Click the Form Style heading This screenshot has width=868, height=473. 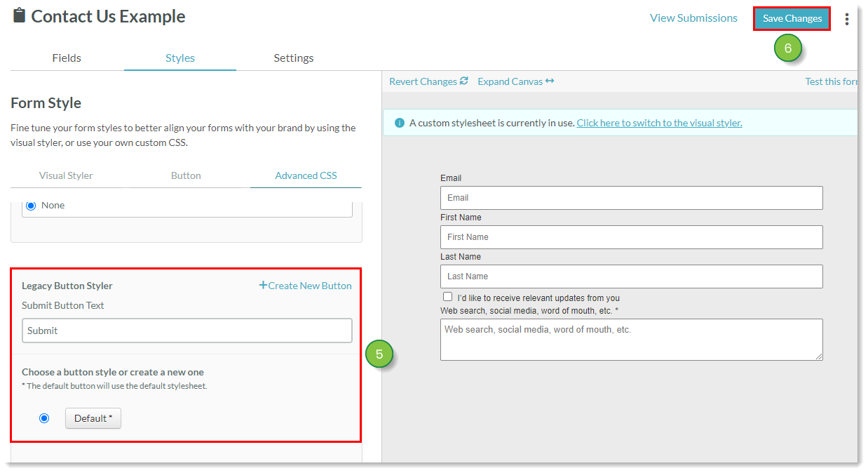click(x=46, y=103)
